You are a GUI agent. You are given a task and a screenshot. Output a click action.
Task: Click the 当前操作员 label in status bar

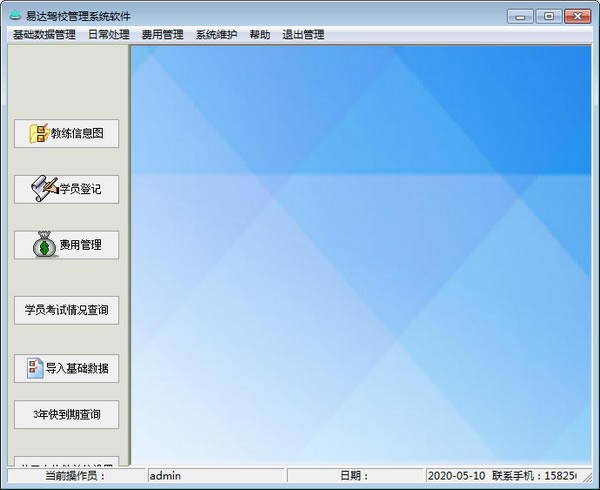click(x=75, y=477)
